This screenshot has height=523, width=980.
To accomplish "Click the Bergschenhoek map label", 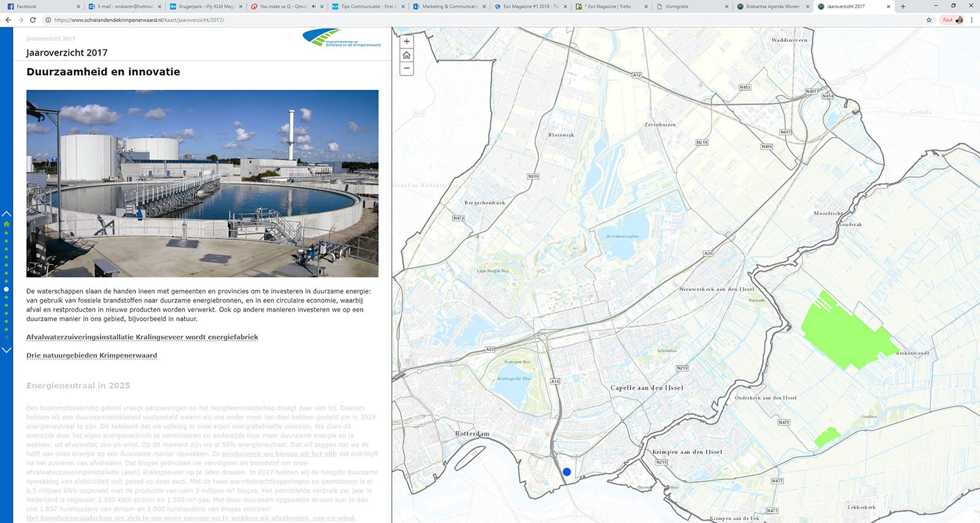I will pos(485,203).
